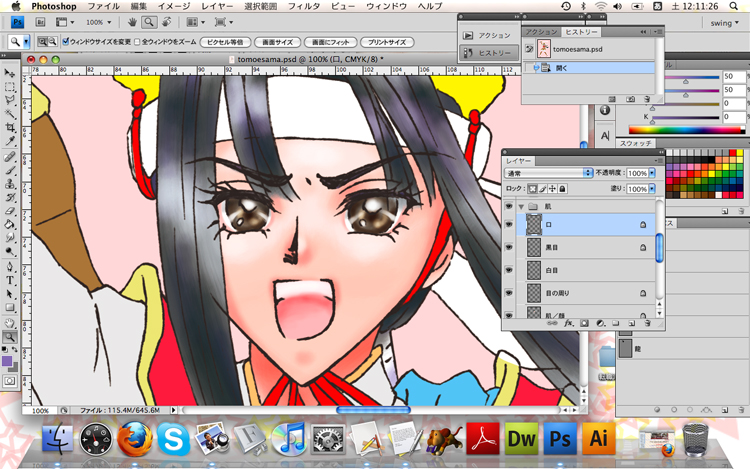
Task: Open 不透明度 opacity dropdown arrow
Action: click(651, 173)
